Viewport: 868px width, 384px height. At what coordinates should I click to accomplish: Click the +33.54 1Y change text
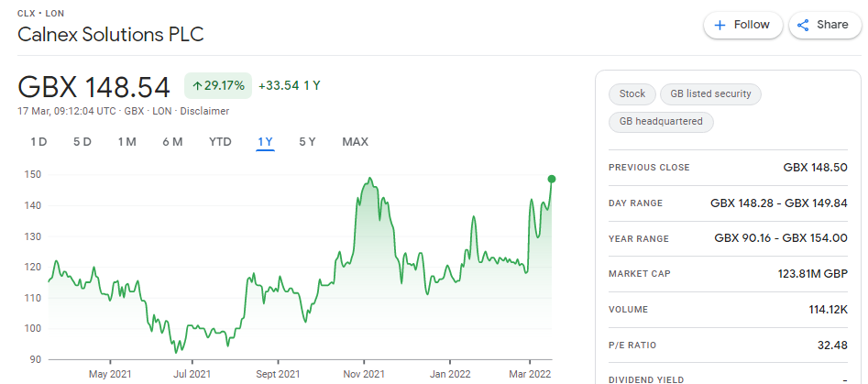point(289,86)
